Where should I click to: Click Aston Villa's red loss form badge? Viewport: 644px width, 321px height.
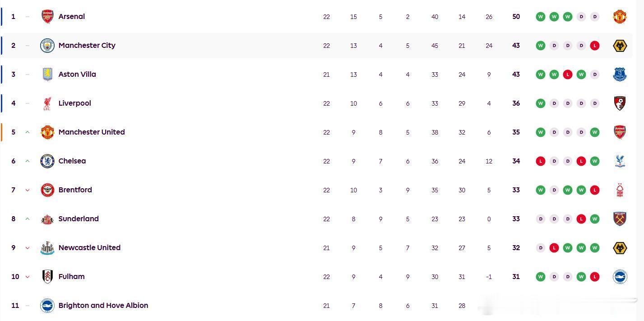click(x=568, y=74)
